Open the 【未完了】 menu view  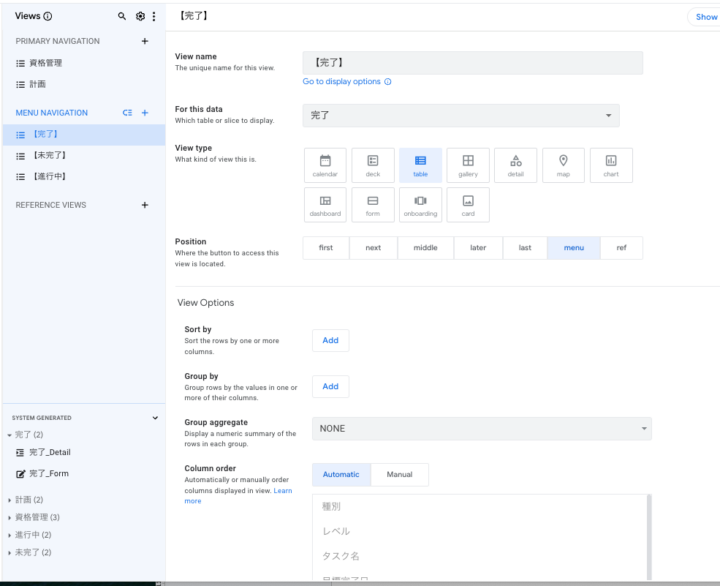click(49, 155)
